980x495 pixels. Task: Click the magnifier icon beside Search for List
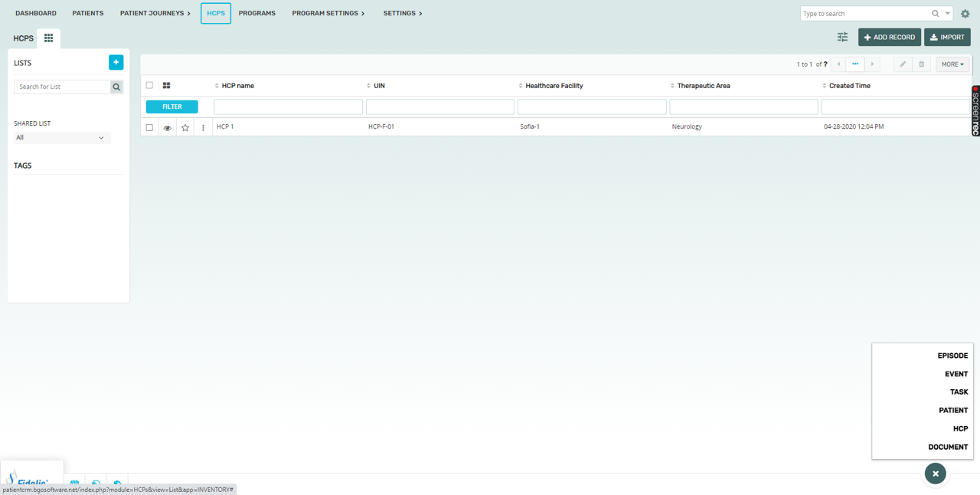(x=116, y=87)
